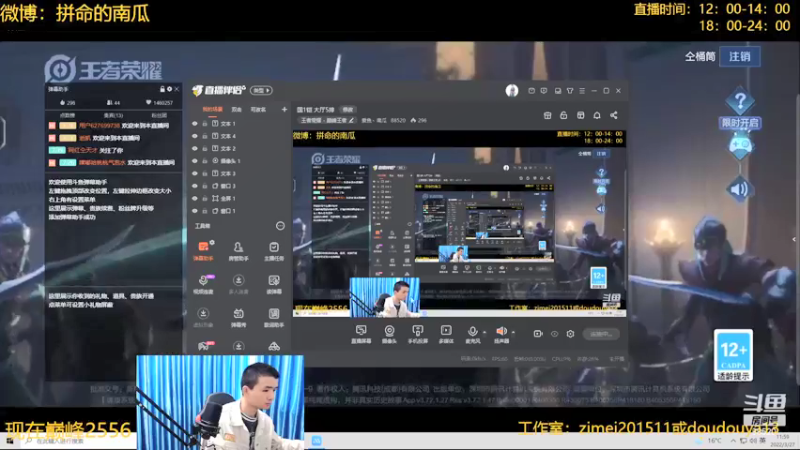The image size is (800, 450).
Task: Add a screen capture source below the preview
Action: (361, 334)
